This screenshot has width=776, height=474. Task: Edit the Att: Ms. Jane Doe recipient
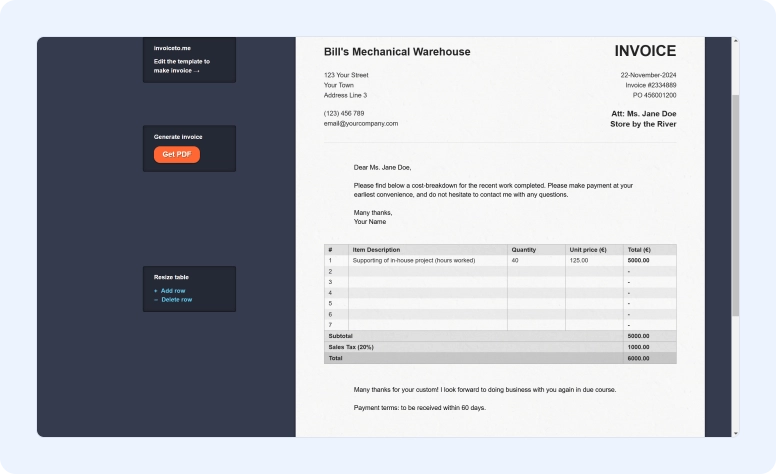point(643,113)
